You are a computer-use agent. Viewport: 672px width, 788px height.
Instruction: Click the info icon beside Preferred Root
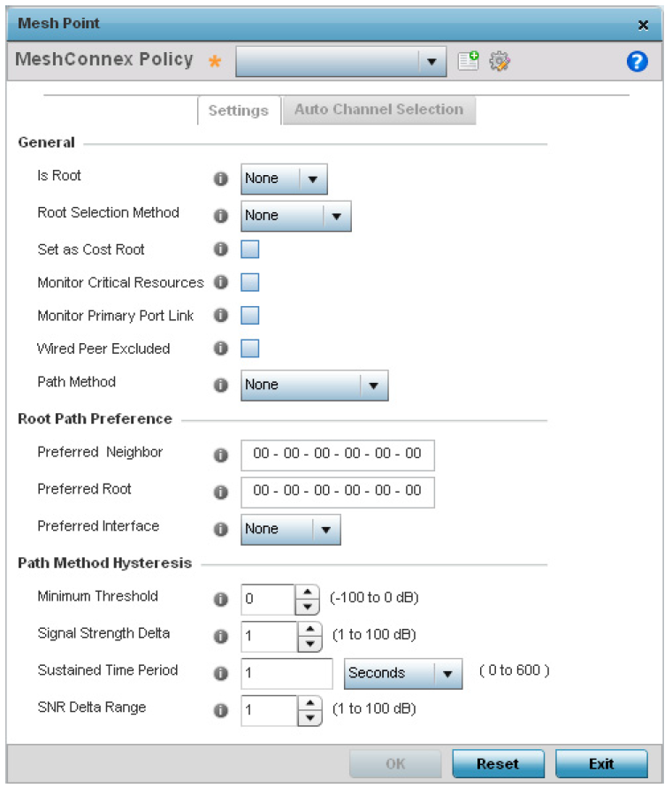click(x=221, y=492)
